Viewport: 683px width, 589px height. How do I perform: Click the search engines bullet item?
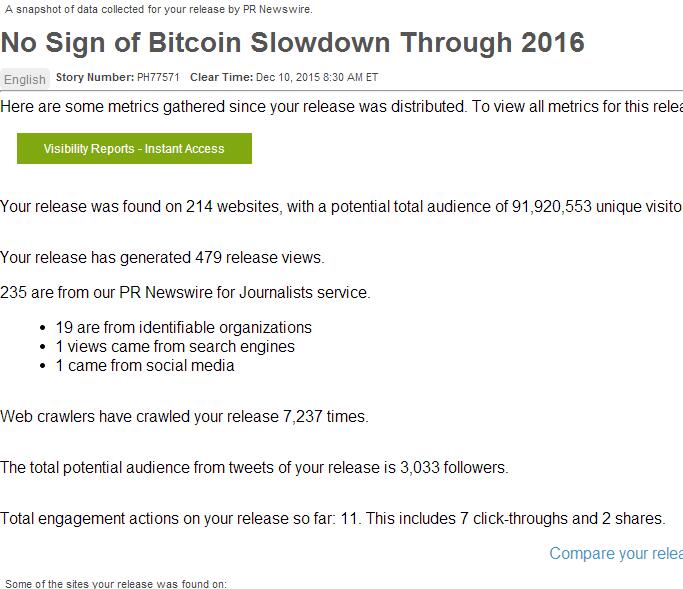click(175, 347)
